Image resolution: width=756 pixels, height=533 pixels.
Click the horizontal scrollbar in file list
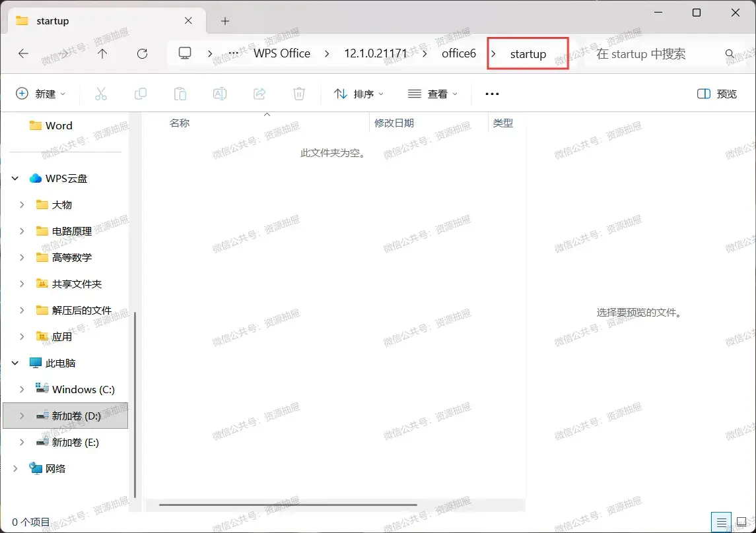pyautogui.click(x=288, y=505)
